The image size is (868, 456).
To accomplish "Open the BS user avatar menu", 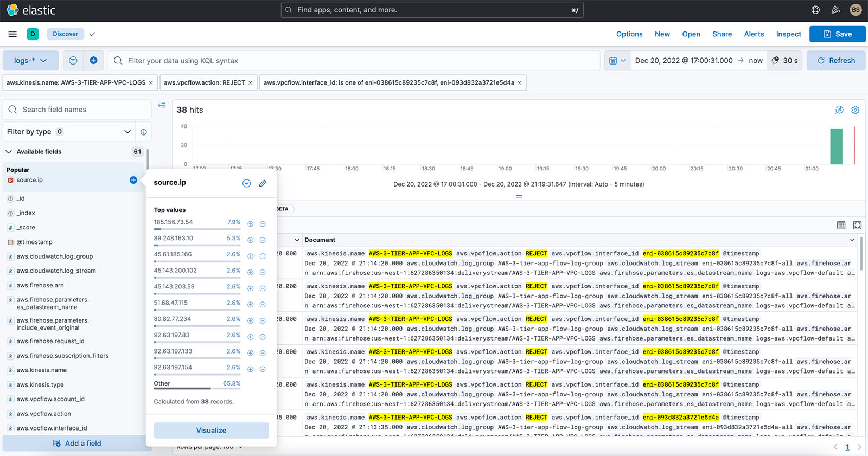I will (x=856, y=10).
